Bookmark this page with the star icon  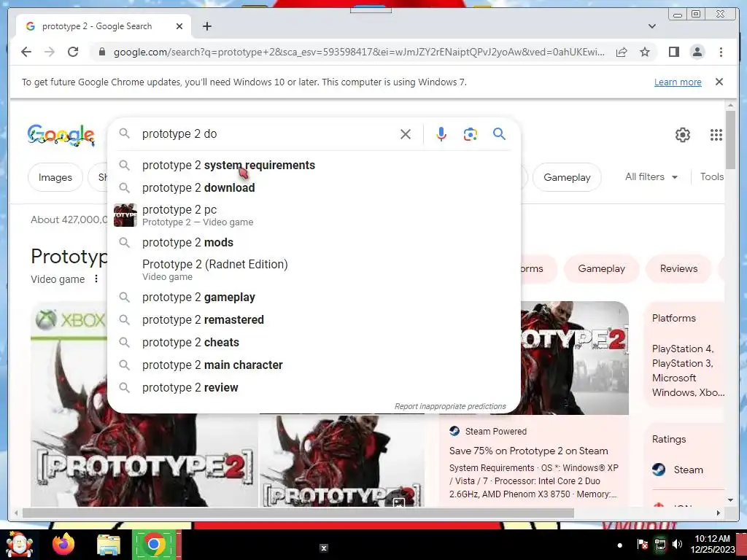(645, 52)
